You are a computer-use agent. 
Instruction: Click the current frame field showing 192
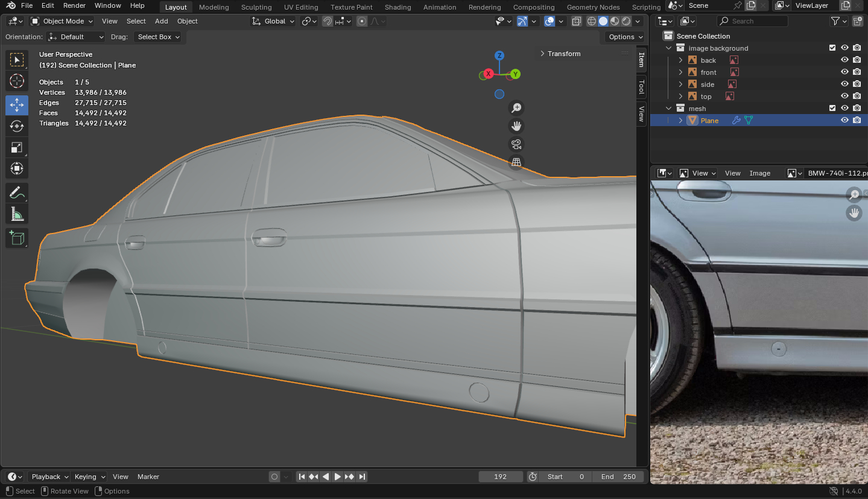pos(500,477)
